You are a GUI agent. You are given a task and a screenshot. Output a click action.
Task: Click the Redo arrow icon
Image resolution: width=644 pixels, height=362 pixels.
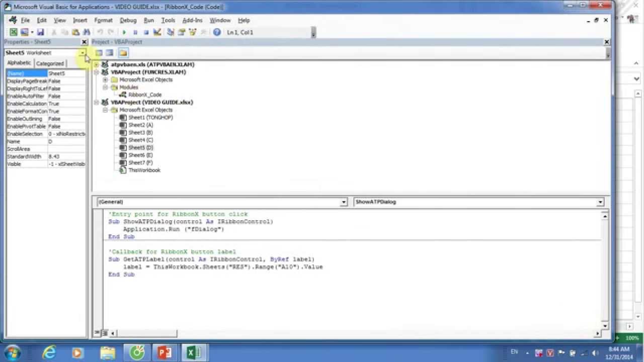click(111, 32)
